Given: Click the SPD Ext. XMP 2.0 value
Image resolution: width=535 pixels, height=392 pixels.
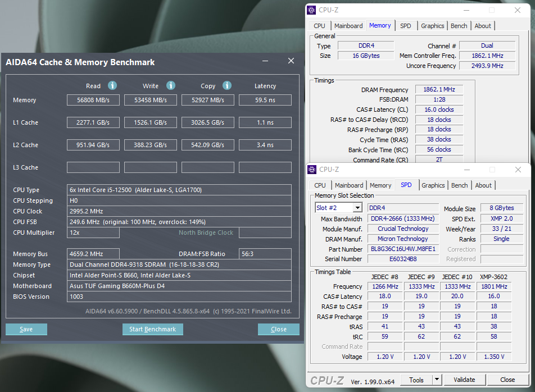Looking at the screenshot, I should coord(501,219).
